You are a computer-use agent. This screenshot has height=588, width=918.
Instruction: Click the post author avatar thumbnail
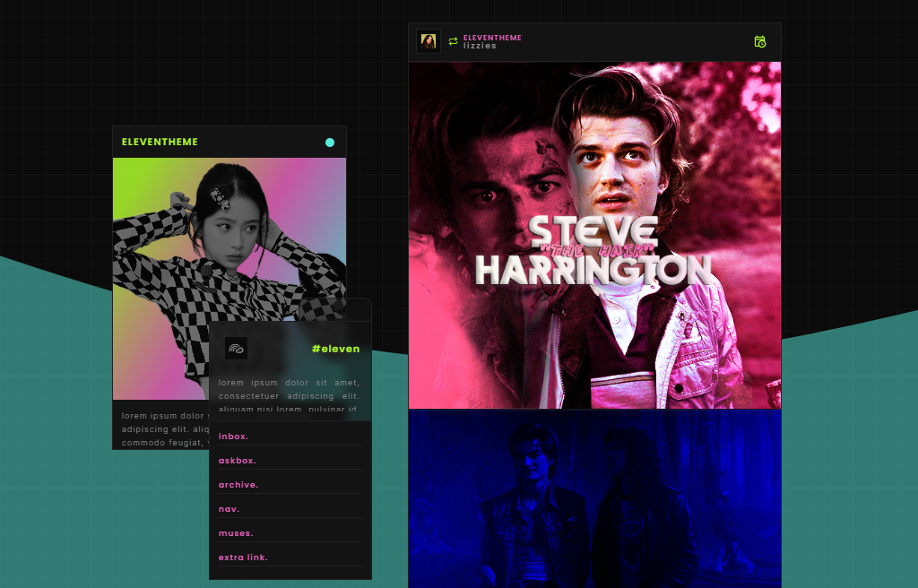pos(429,41)
